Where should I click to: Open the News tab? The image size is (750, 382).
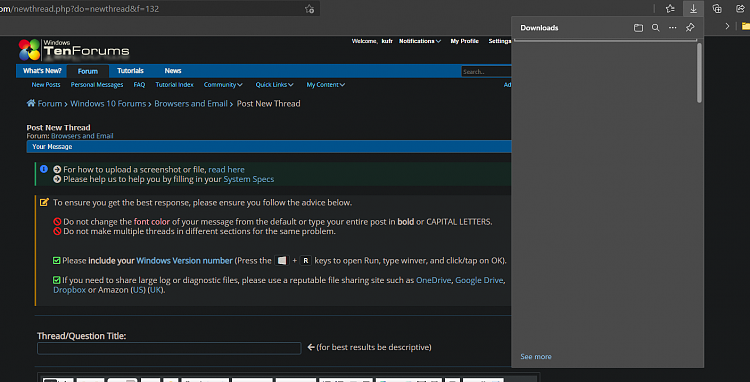(173, 71)
